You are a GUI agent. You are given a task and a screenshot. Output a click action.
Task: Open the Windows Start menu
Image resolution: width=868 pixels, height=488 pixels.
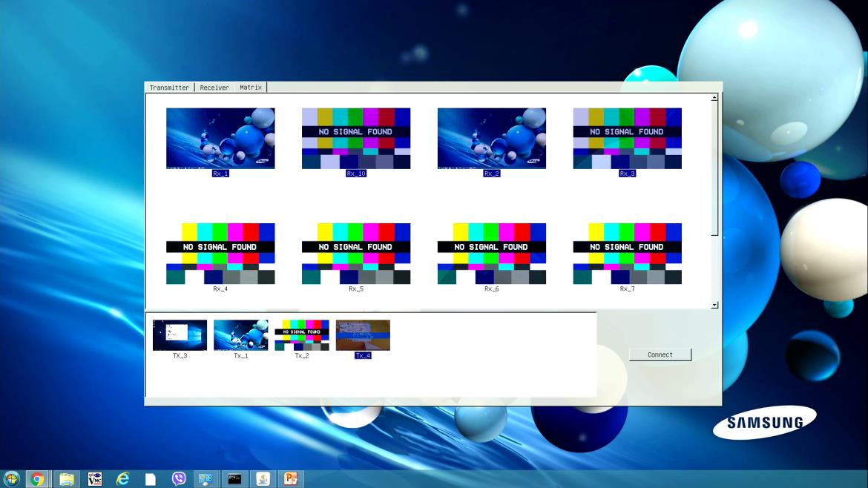pyautogui.click(x=12, y=479)
